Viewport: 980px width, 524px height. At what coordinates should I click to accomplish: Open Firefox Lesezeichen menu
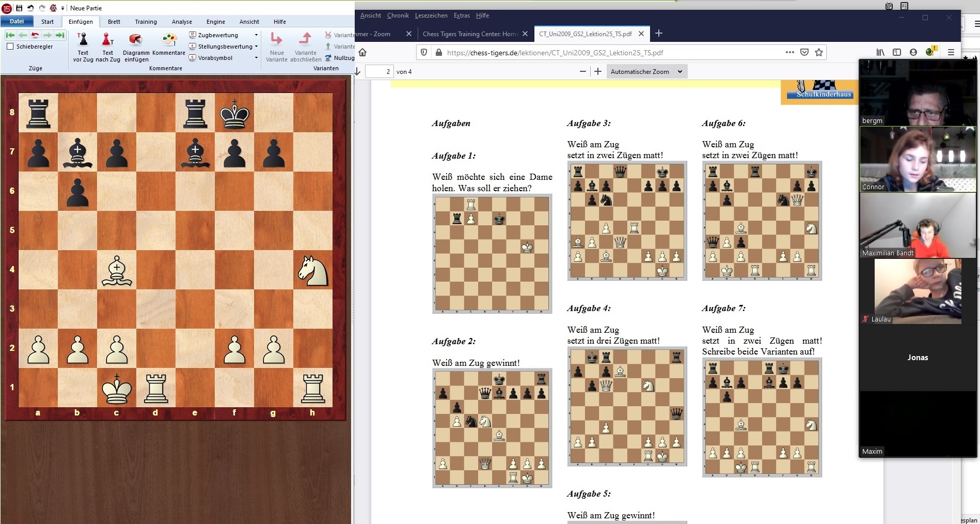coord(431,16)
